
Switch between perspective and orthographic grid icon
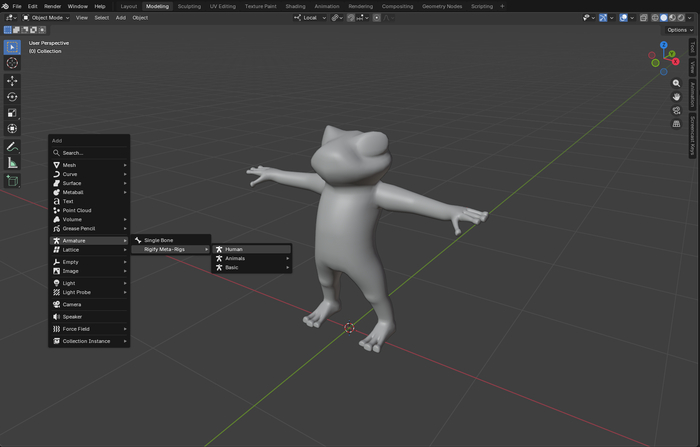point(677,124)
